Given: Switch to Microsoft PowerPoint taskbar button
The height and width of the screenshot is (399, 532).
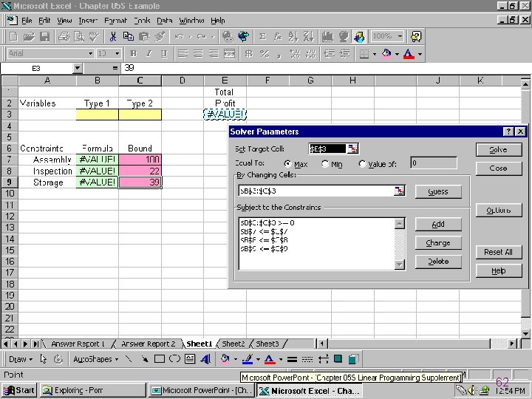Looking at the screenshot, I should point(202,391).
